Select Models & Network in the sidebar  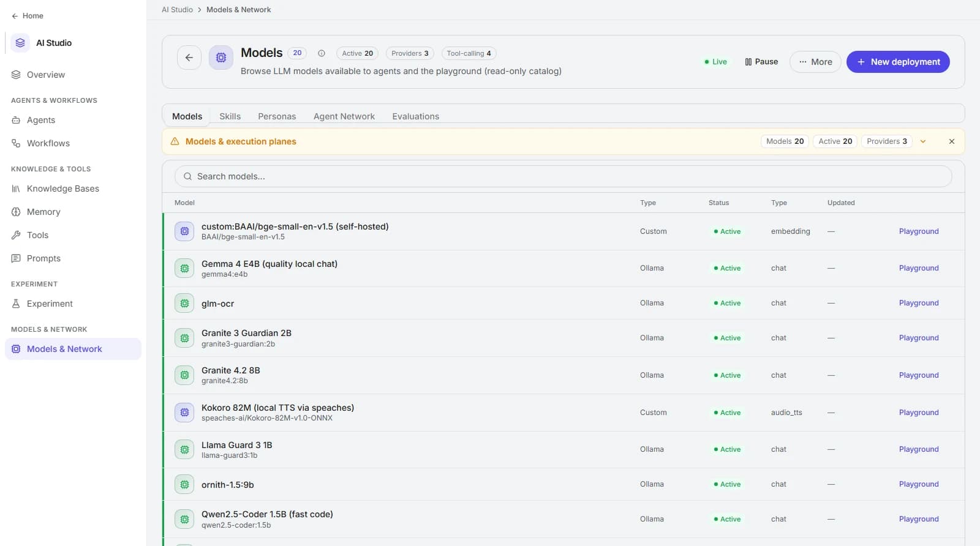pos(73,349)
